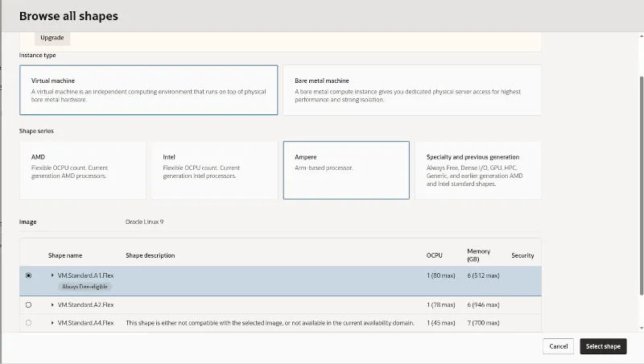Image resolution: width=644 pixels, height=364 pixels.
Task: Select Specialty and previous generation series
Action: pos(478,170)
